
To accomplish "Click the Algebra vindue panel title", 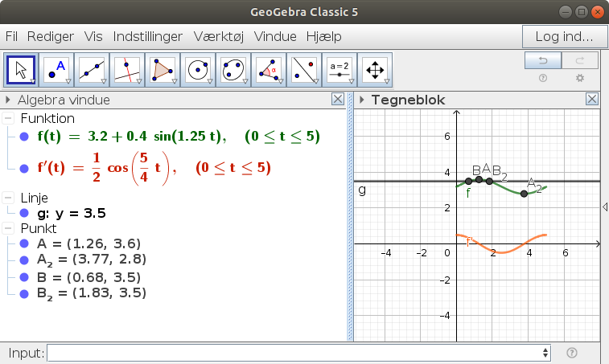I will [64, 100].
